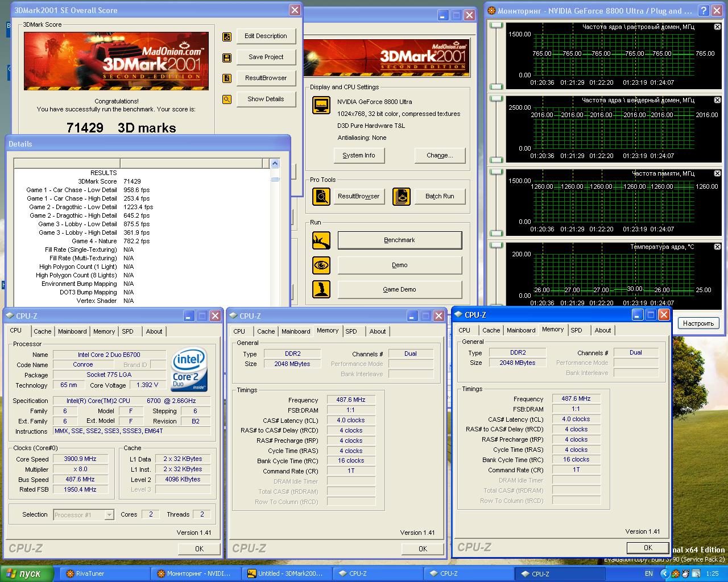
Task: Close the Частота ядра растровый домен graph
Action: pyautogui.click(x=717, y=27)
